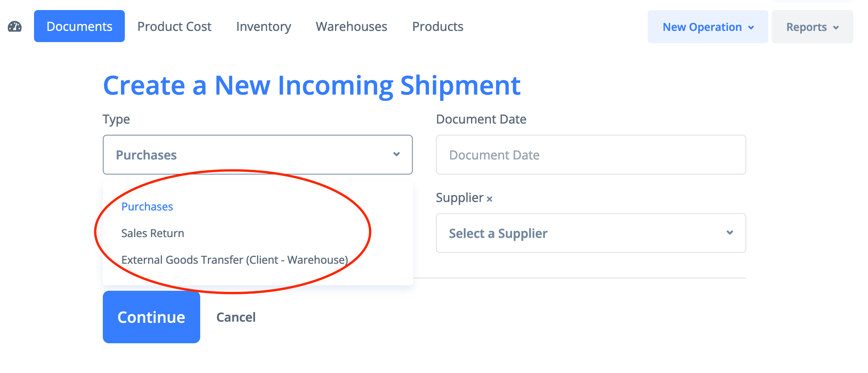The image size is (868, 373).
Task: Pick External Goods Transfer (Client - Warehouse)
Action: [235, 260]
